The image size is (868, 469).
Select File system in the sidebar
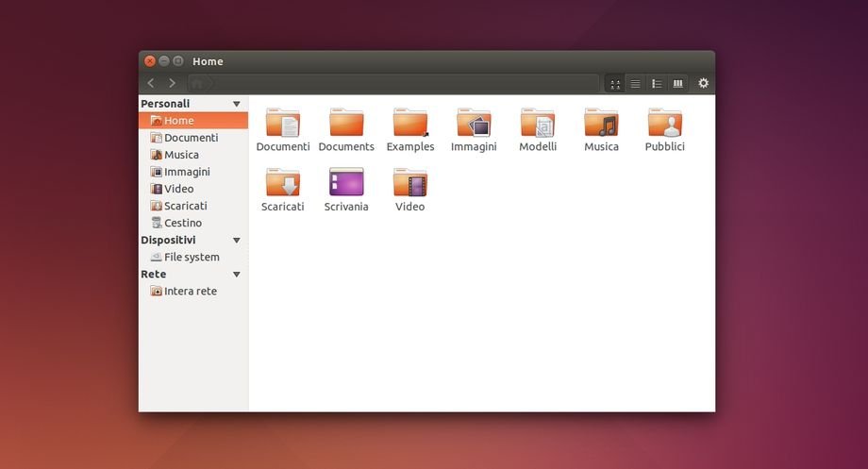click(x=191, y=257)
